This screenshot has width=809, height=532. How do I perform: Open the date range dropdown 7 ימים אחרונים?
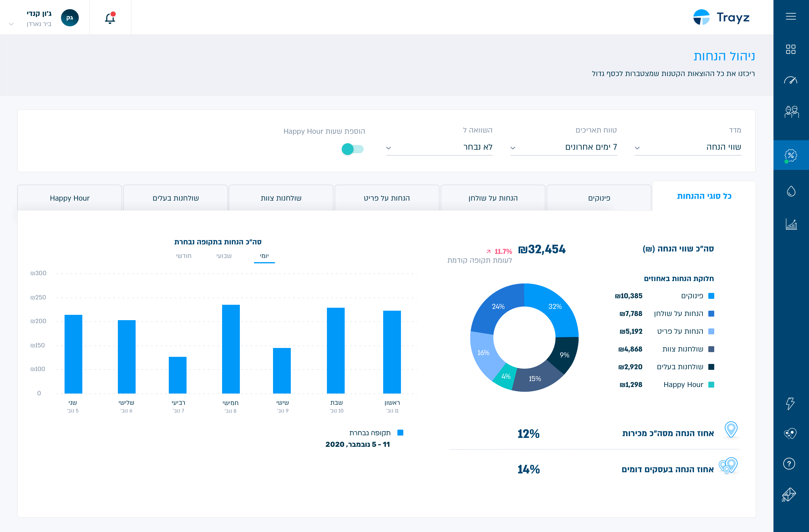pyautogui.click(x=564, y=147)
